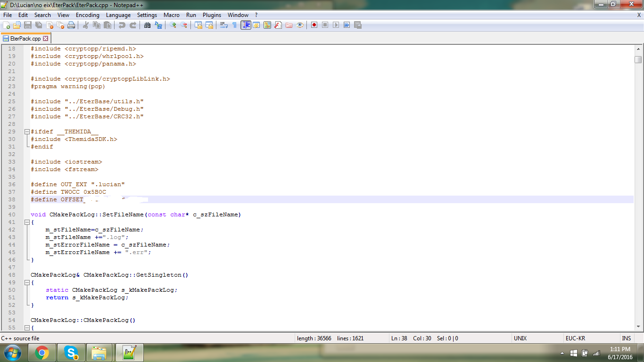644x362 pixels.
Task: Click the Zoom Out toolbar icon
Action: coord(184,25)
